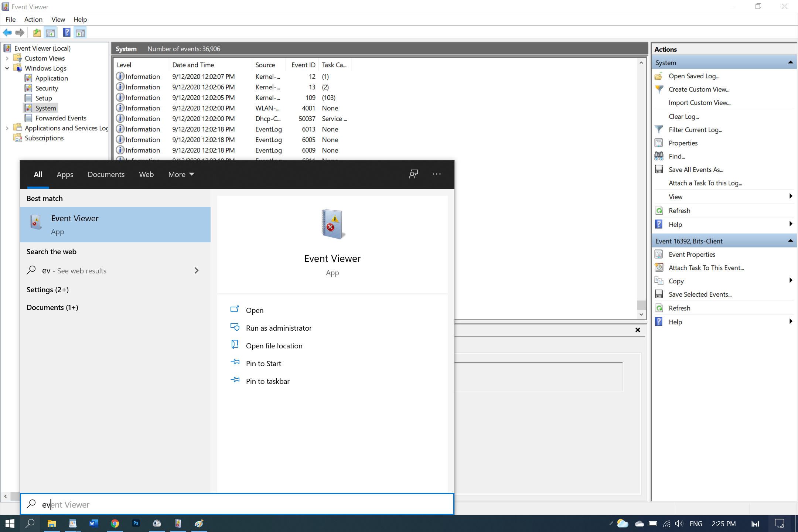The image size is (798, 532).
Task: Select the Security log in the tree
Action: pos(47,88)
